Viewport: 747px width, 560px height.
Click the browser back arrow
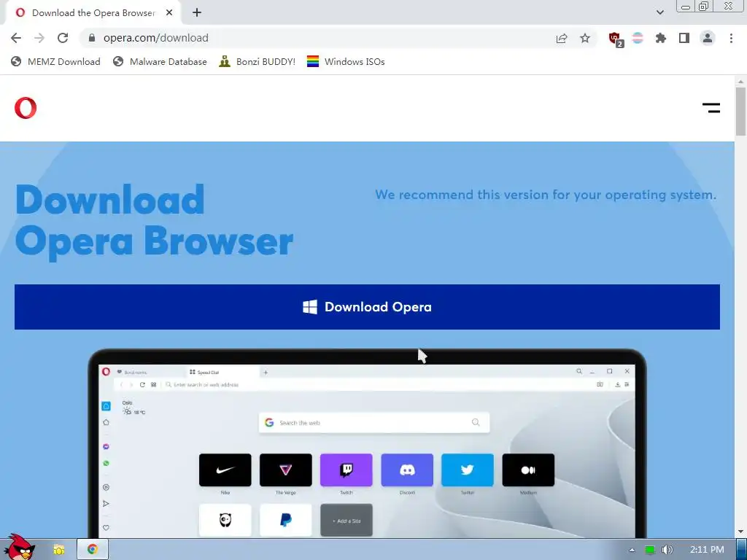16,38
